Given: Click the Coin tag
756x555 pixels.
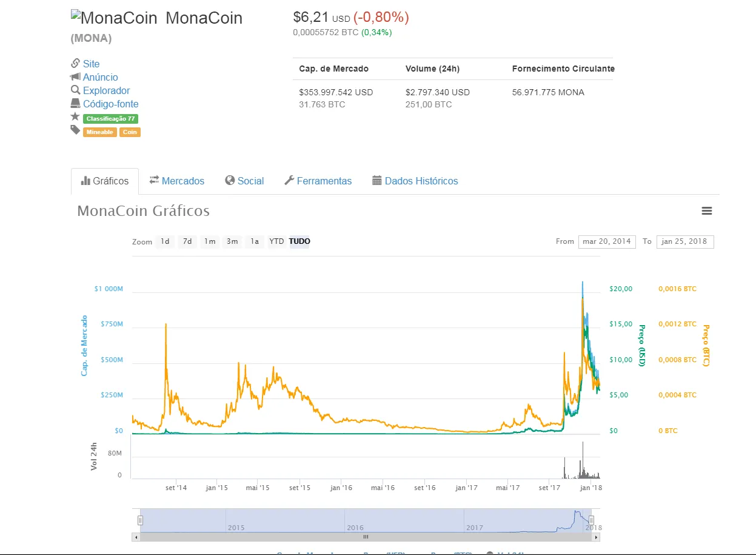Looking at the screenshot, I should click(x=130, y=132).
